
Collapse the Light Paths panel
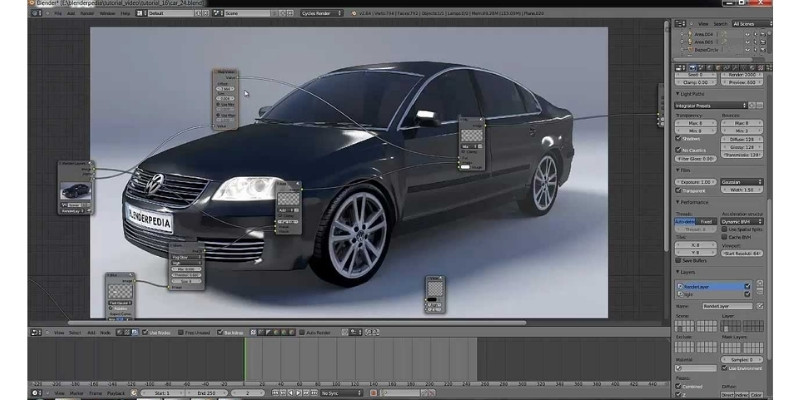678,93
